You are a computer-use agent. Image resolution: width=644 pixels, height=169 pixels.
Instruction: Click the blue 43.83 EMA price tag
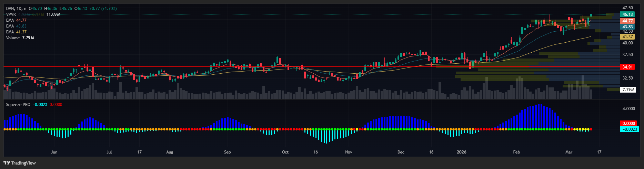(627, 27)
